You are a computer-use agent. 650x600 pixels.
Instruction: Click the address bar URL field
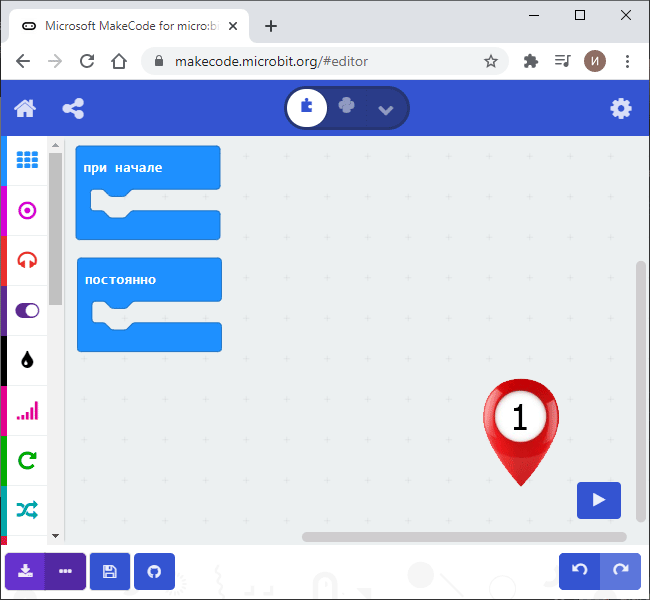[x=323, y=61]
